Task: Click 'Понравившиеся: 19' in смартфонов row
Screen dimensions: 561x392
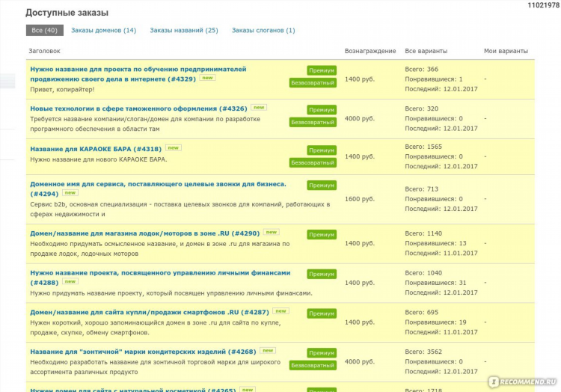Action: pos(435,322)
